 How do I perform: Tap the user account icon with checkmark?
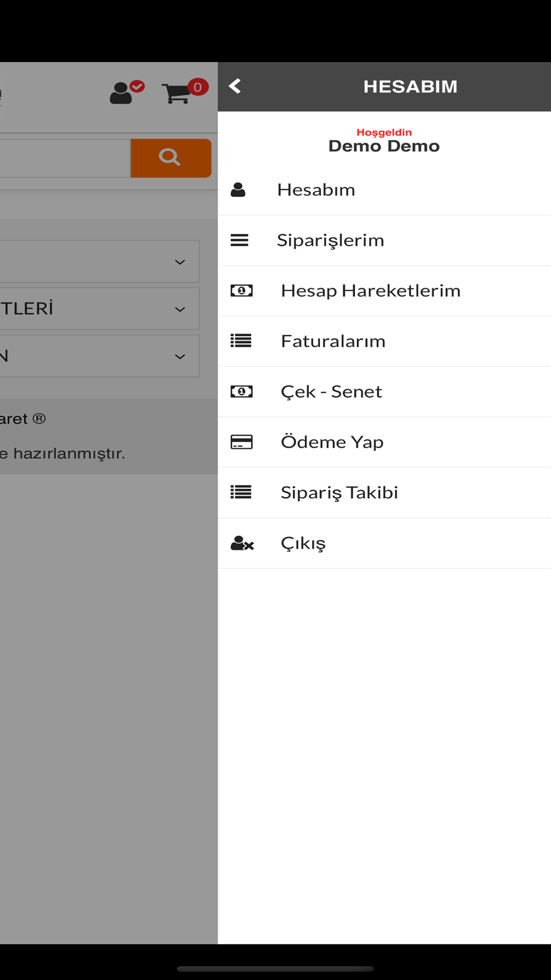click(x=122, y=93)
